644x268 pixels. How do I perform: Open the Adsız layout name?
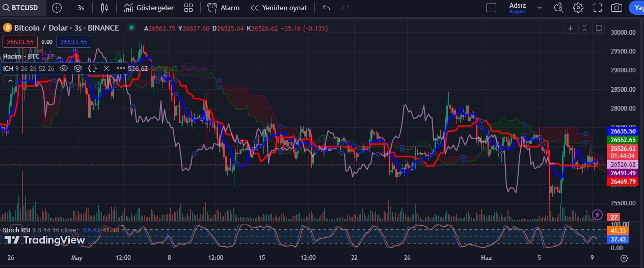518,5
